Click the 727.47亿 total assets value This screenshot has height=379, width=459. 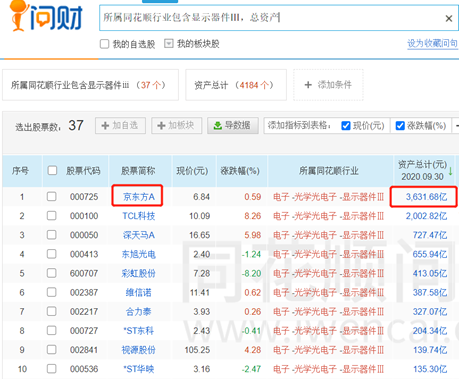click(x=430, y=235)
